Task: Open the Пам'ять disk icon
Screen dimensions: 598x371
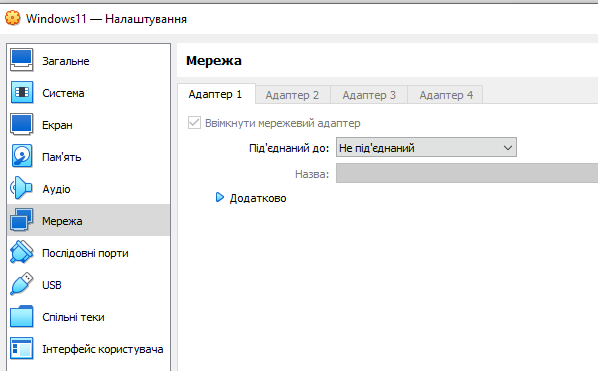Action: click(x=22, y=156)
